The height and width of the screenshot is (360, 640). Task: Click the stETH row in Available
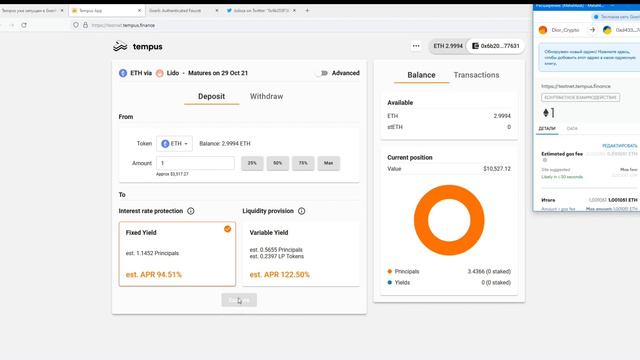click(x=449, y=127)
